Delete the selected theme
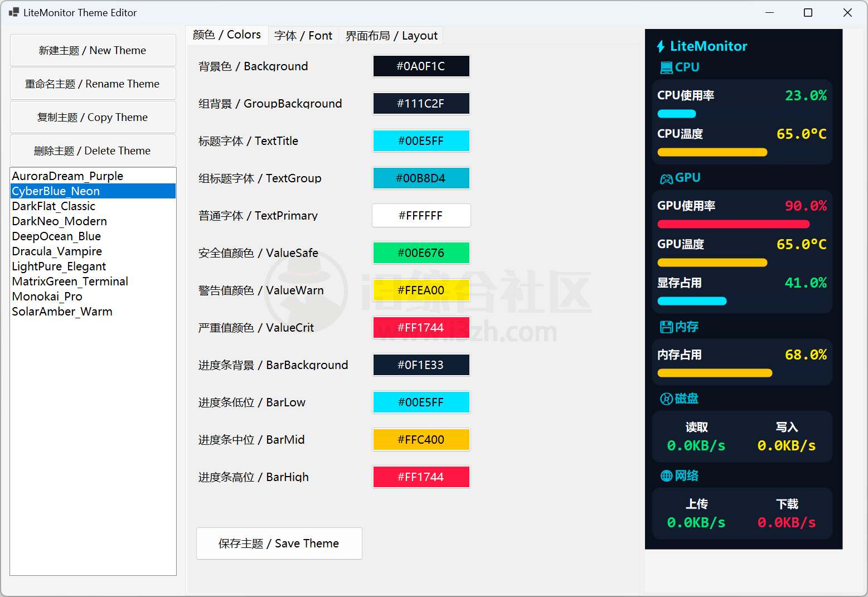 click(x=93, y=150)
